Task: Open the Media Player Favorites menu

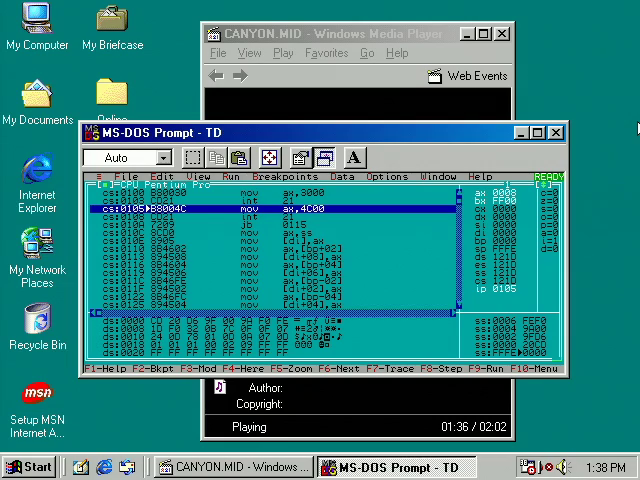Action: point(327,53)
